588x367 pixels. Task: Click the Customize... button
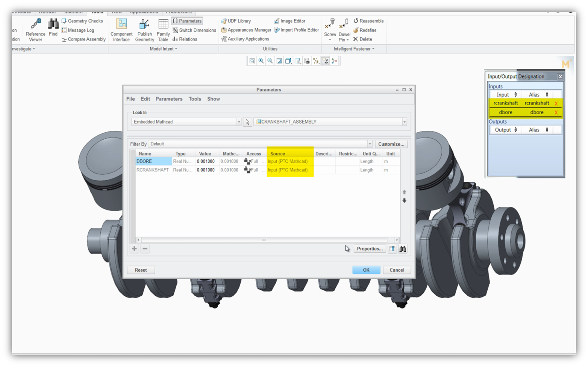391,144
